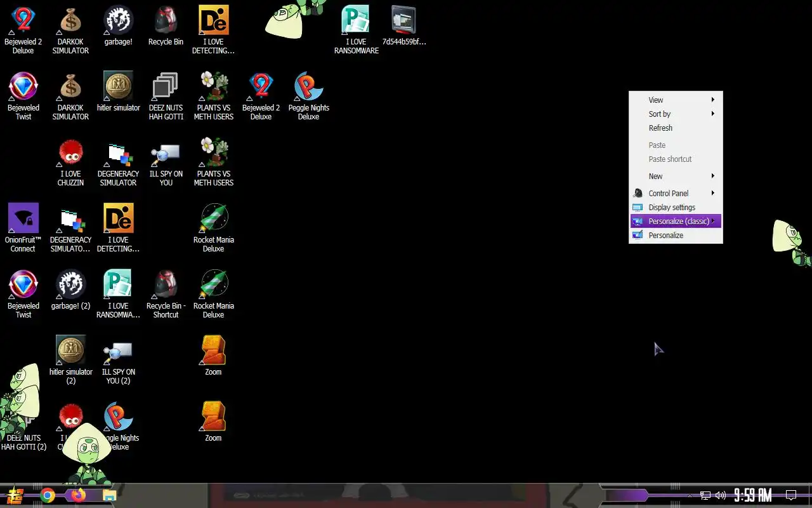Select the OnionFruit Connect purple icon
This screenshot has height=508, width=812.
23,227
